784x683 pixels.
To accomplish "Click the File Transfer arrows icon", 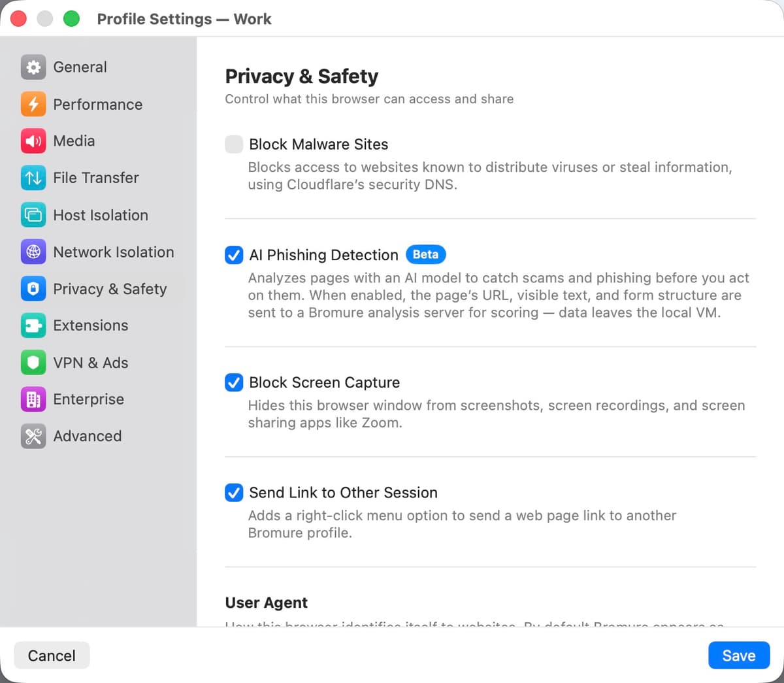I will click(33, 178).
